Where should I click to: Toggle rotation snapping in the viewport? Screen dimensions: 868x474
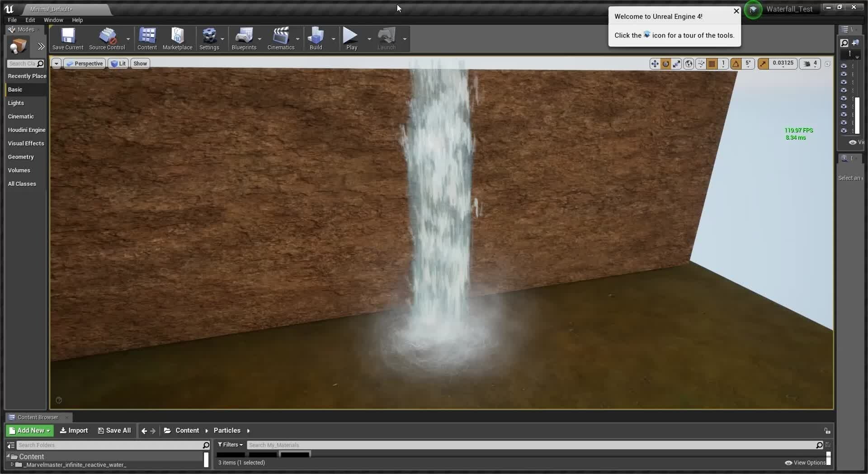tap(736, 63)
